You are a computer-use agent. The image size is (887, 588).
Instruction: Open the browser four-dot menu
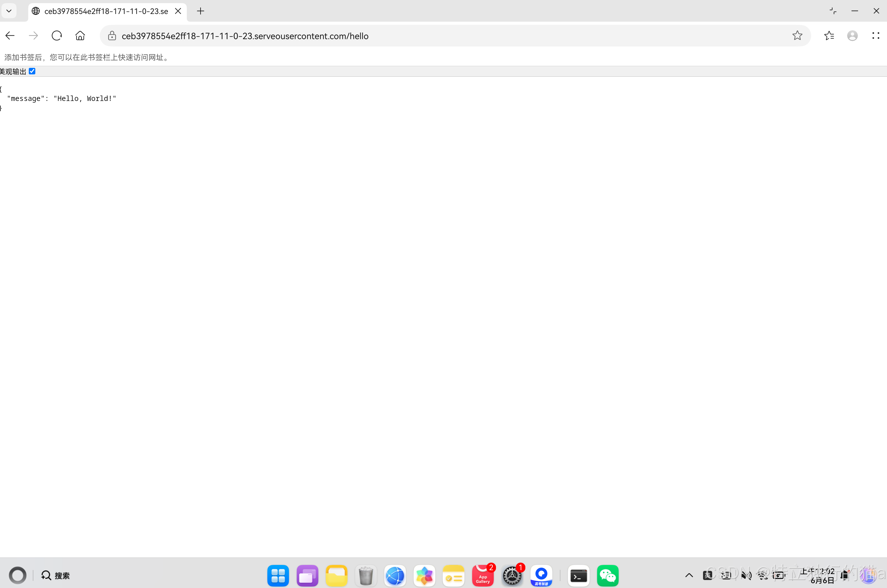(876, 36)
